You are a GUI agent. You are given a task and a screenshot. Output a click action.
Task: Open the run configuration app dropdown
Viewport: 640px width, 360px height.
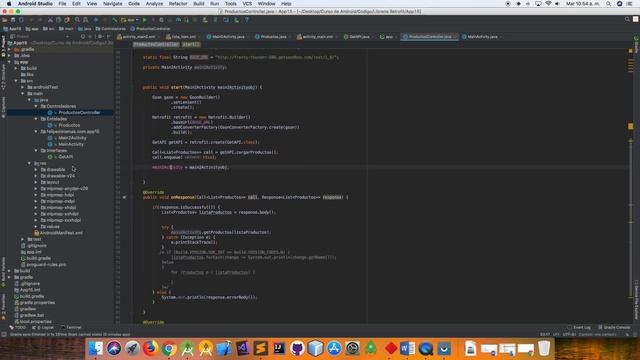click(130, 20)
